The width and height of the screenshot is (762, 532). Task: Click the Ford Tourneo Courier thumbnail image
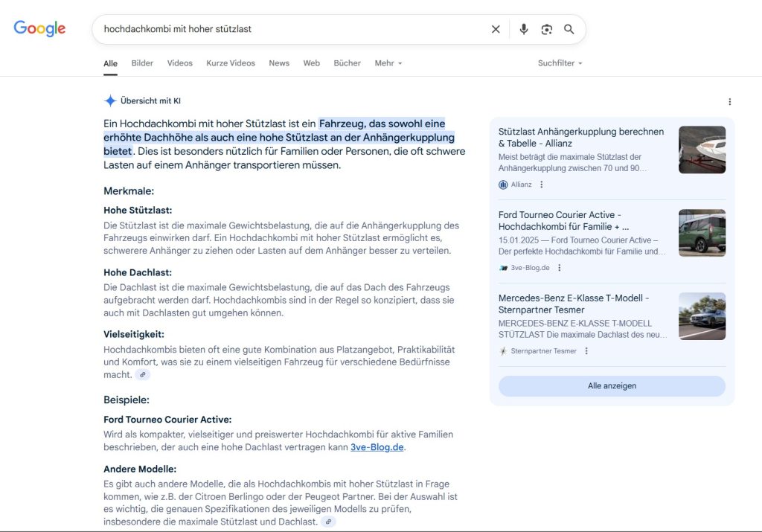click(x=702, y=232)
